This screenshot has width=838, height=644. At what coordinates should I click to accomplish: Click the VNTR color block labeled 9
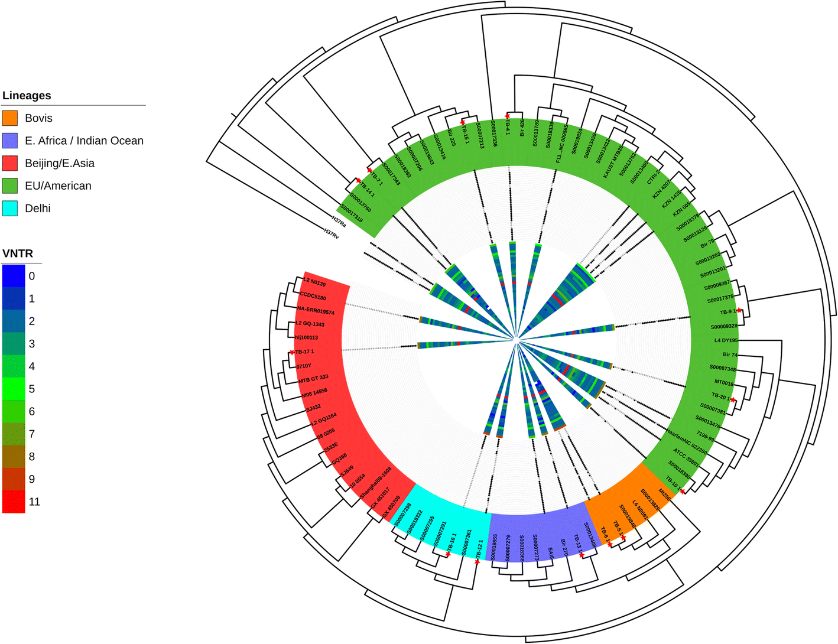pos(14,479)
